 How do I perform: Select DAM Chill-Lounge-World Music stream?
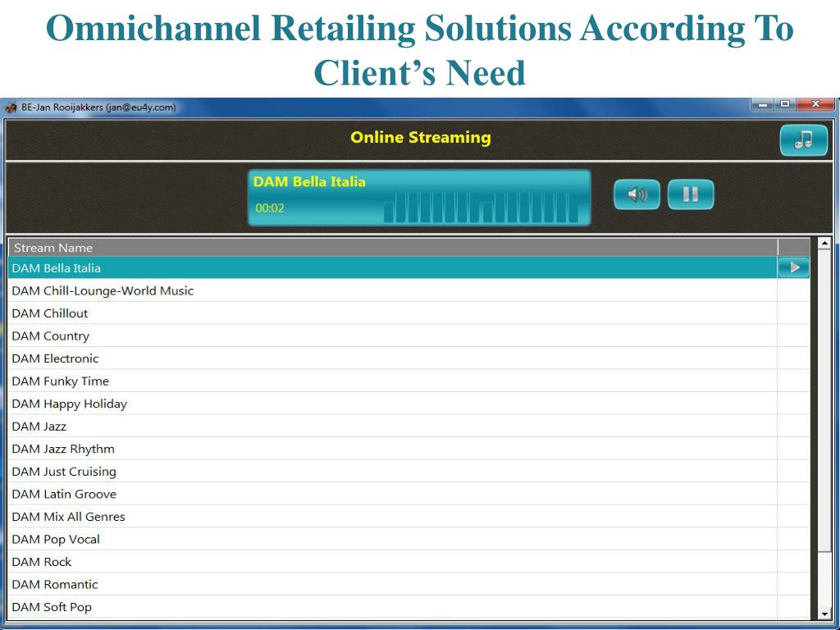coord(393,290)
